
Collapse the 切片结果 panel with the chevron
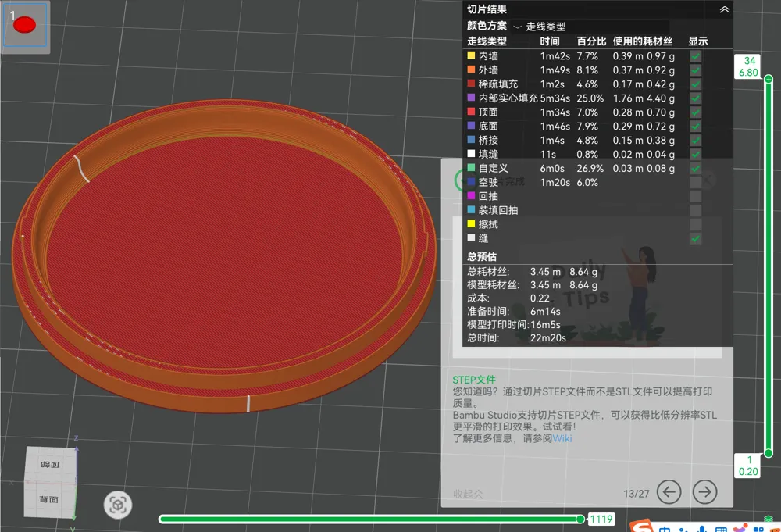point(725,9)
